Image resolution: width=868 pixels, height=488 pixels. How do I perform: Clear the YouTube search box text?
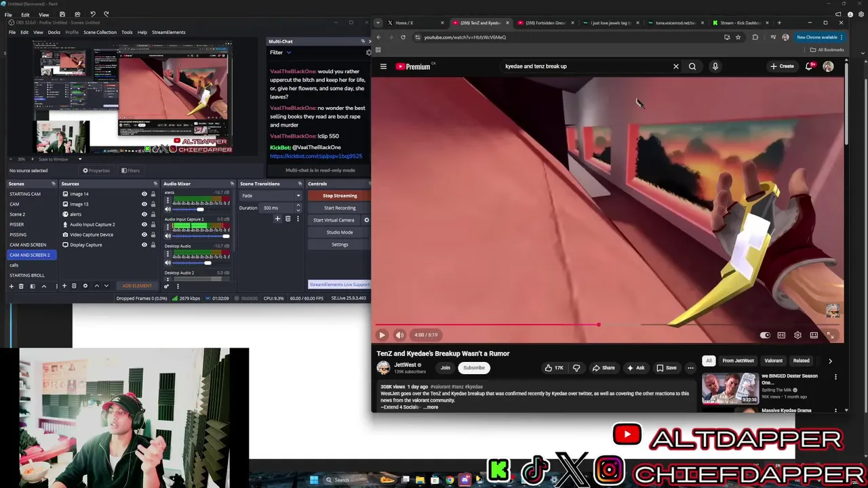click(x=675, y=66)
